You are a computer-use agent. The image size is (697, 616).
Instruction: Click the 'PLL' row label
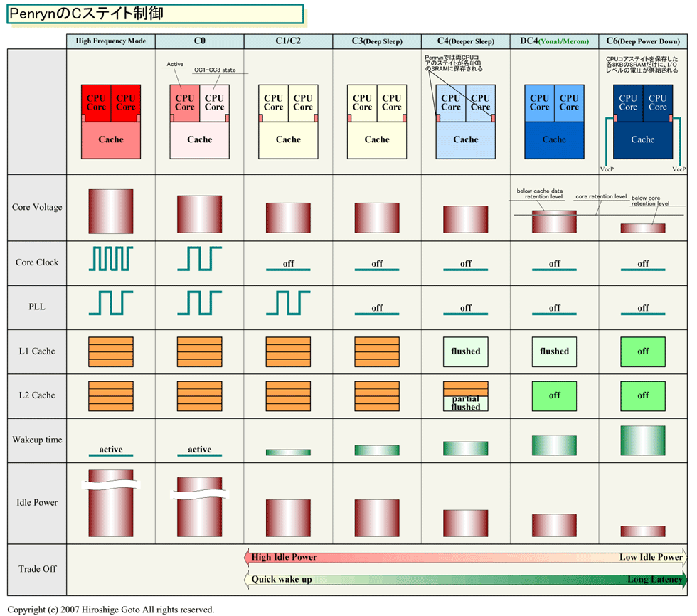37,307
